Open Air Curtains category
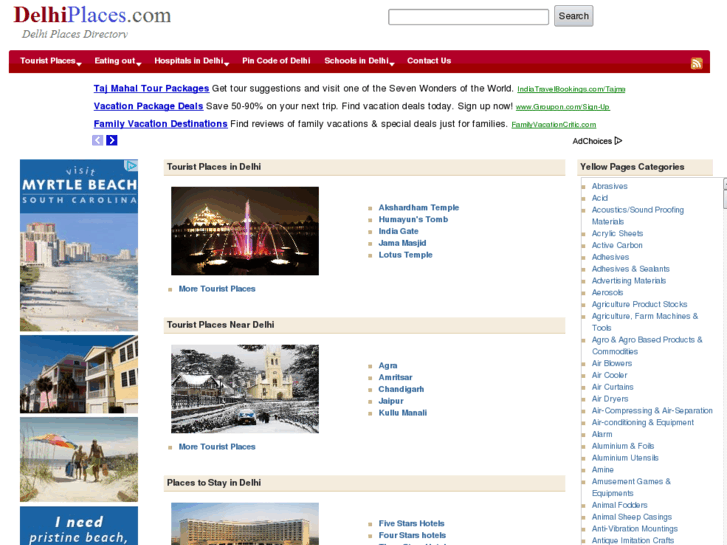 point(612,387)
